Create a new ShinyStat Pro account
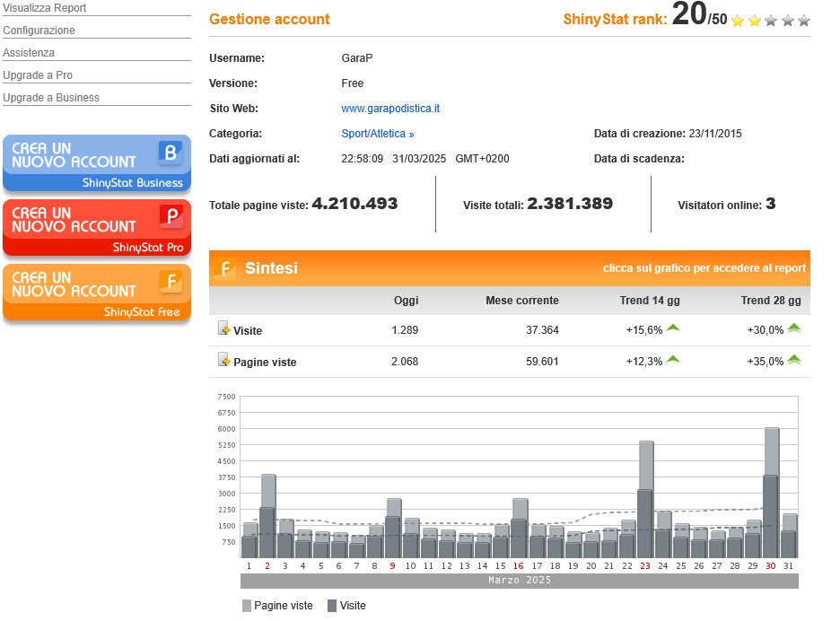The height and width of the screenshot is (621, 840). [x=97, y=228]
